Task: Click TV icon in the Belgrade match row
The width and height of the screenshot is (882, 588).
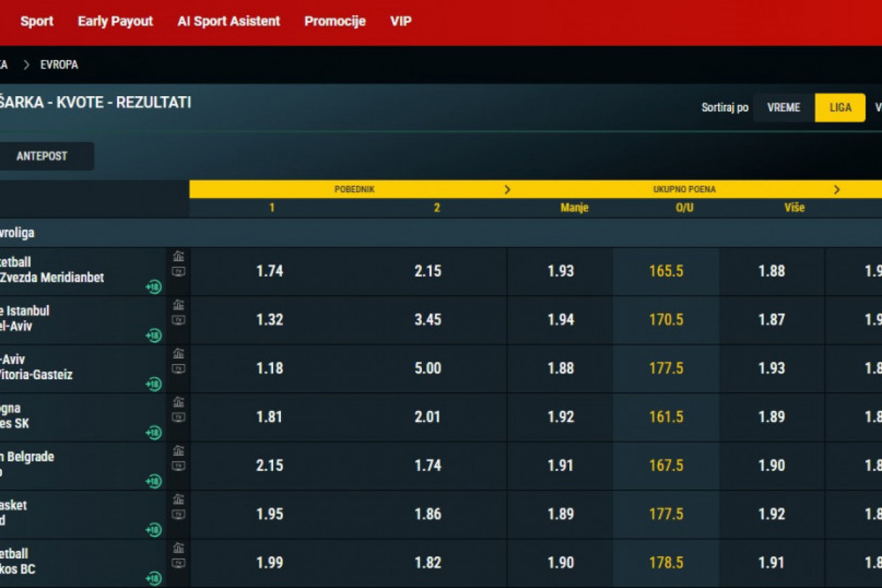Action: [x=178, y=466]
